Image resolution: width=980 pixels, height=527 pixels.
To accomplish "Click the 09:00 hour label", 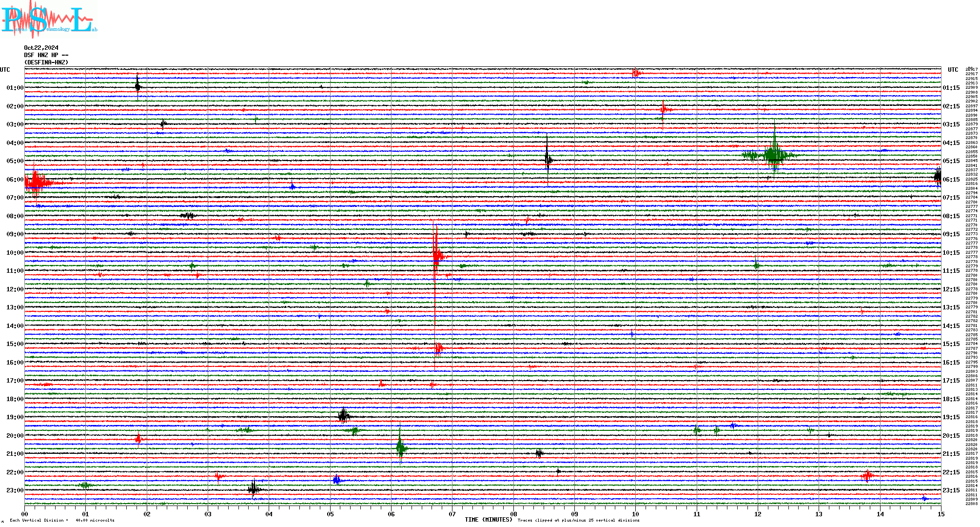I will tap(15, 234).
